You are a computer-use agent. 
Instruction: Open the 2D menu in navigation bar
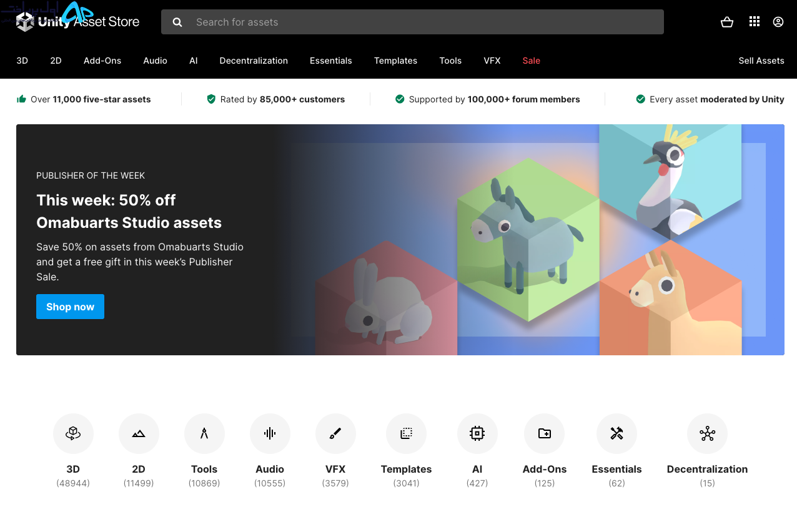point(56,61)
